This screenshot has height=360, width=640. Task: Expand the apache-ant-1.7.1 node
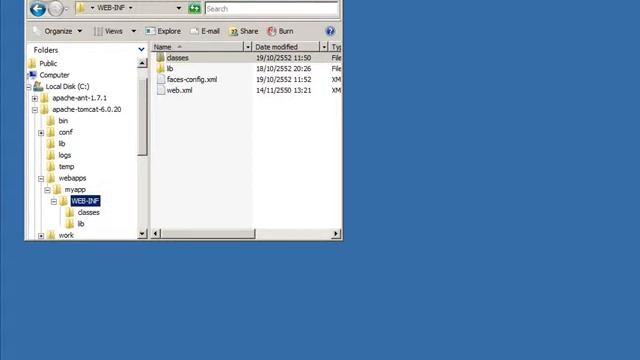click(35, 98)
